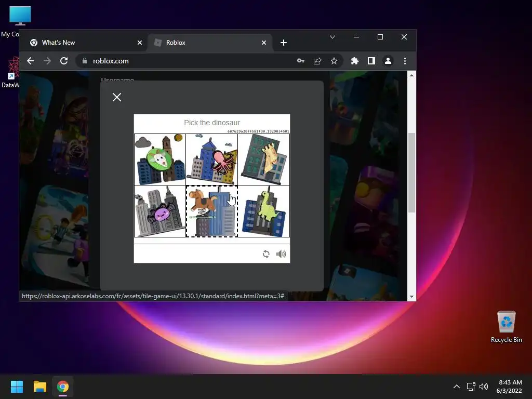The width and height of the screenshot is (532, 399).
Task: Open saved passwords key icon
Action: [301, 61]
